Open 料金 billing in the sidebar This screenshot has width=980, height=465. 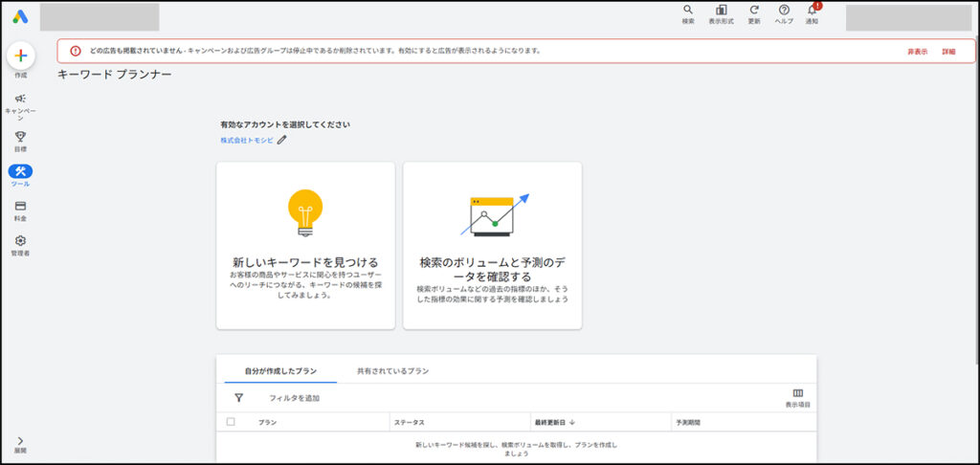[x=21, y=210]
